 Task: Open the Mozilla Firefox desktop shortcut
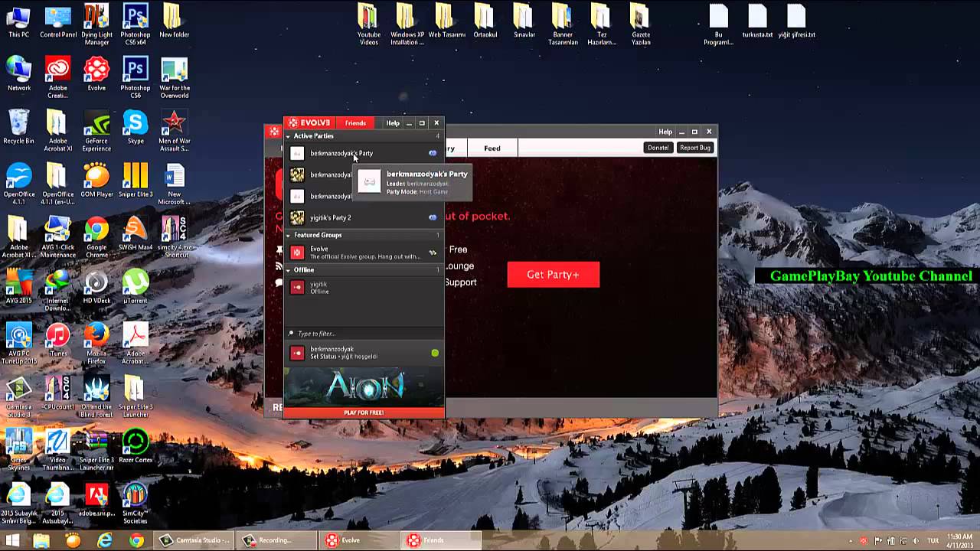(x=96, y=344)
